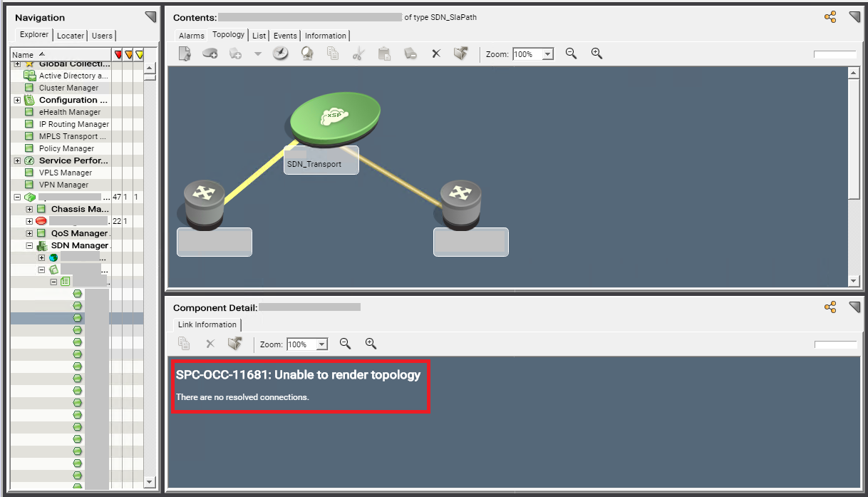The height and width of the screenshot is (497, 868).
Task: Select Active Directory in Explorer tree
Action: coord(73,76)
